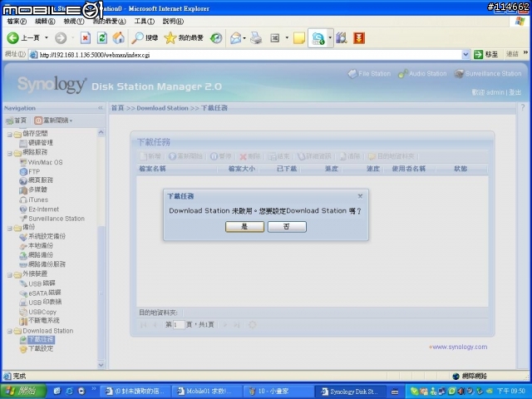Open Surveillance Station header shortcut
This screenshot has width=532, height=399.
coord(488,73)
